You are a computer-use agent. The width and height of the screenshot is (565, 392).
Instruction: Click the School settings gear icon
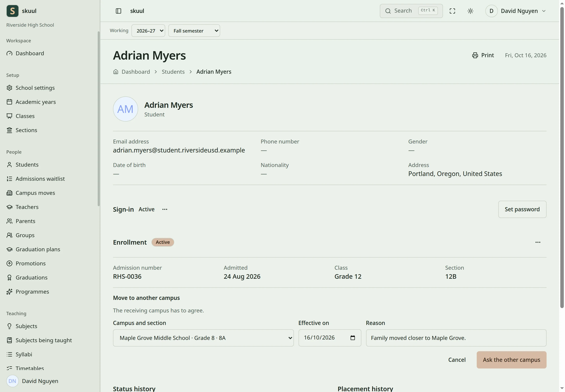coord(9,88)
